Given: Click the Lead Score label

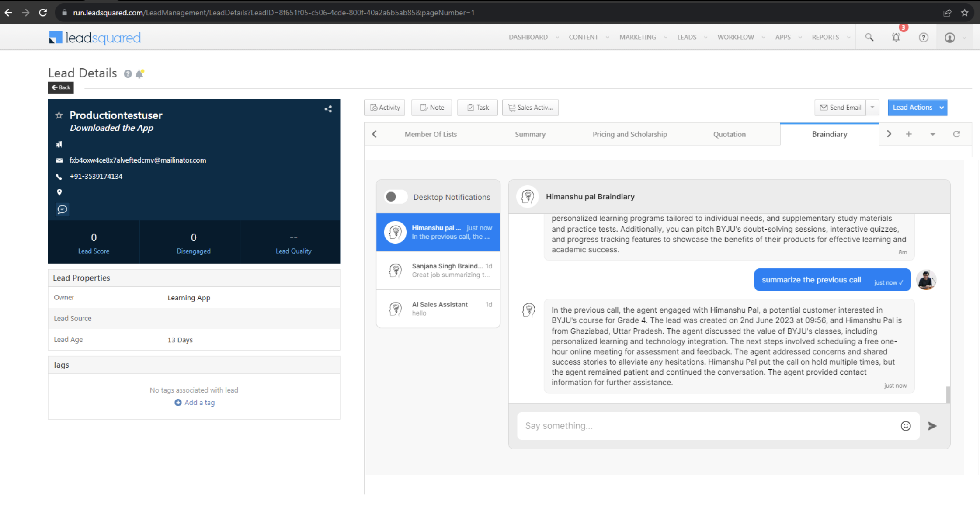Looking at the screenshot, I should point(94,251).
